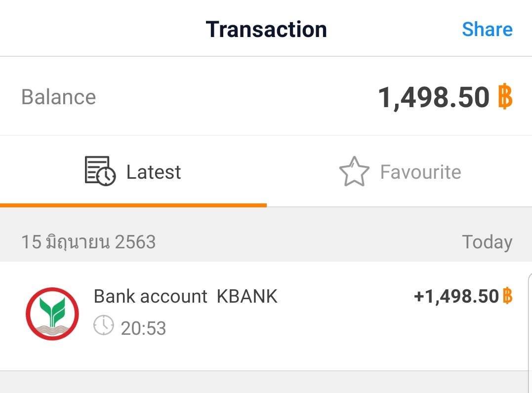Tap the Balance label
532x393 pixels.
coord(58,97)
